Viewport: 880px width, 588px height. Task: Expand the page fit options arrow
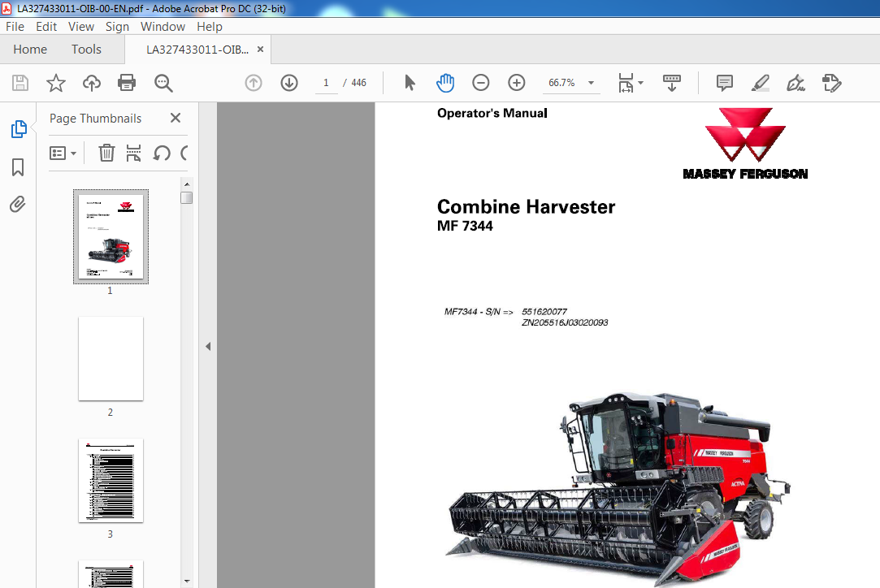click(x=641, y=83)
